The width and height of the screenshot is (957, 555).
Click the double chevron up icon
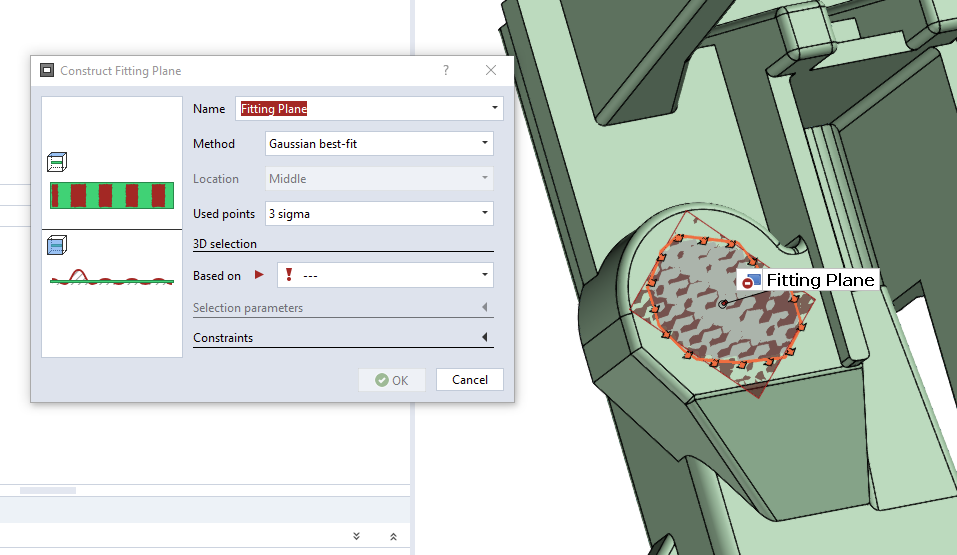tap(393, 537)
